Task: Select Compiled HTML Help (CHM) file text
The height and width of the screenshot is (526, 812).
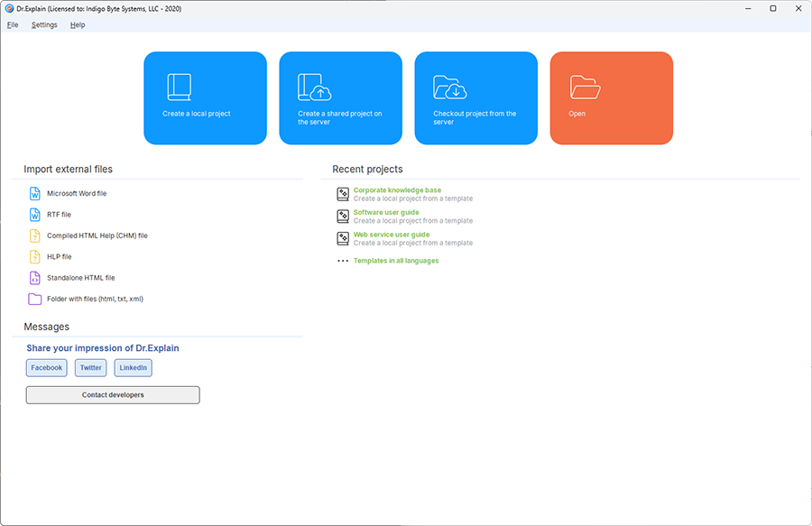Action: pos(97,235)
